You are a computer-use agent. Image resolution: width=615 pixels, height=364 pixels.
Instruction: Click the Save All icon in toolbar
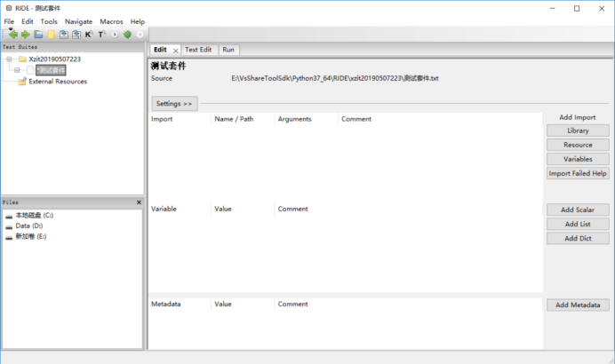76,35
